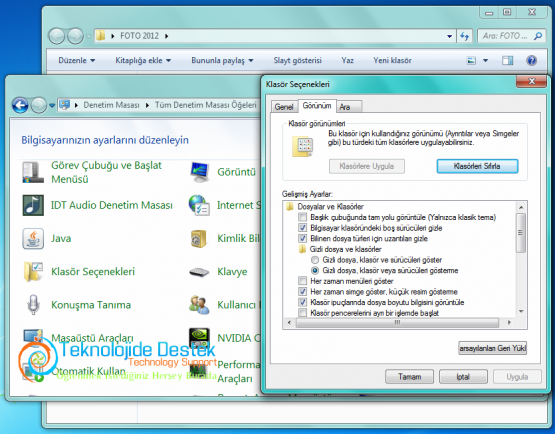
Task: Toggle the preview pane icon in FOTO 2012
Action: click(508, 61)
